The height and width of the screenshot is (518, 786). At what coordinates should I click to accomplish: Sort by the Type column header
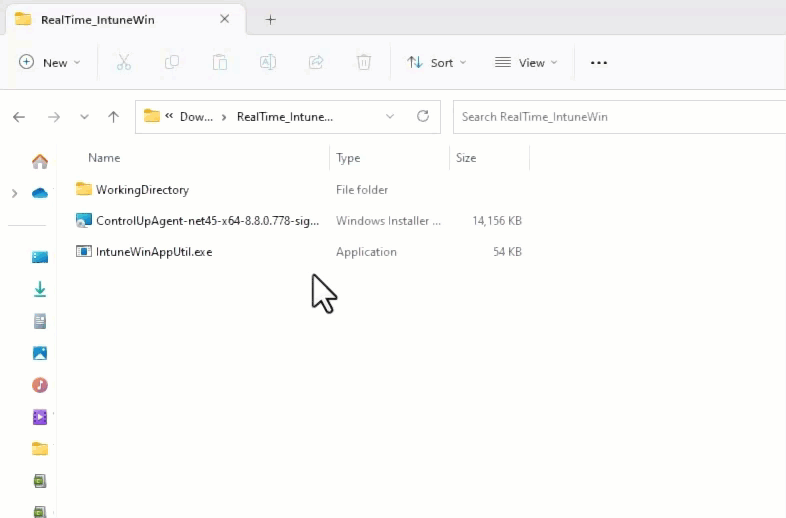(x=348, y=158)
